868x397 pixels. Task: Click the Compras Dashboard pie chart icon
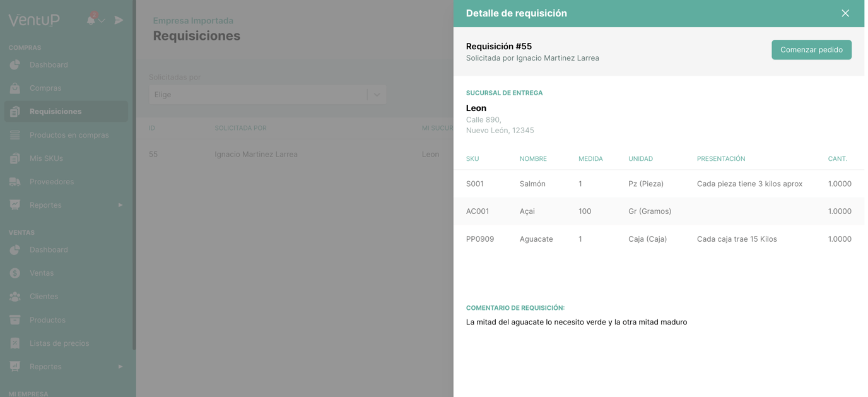tap(15, 65)
